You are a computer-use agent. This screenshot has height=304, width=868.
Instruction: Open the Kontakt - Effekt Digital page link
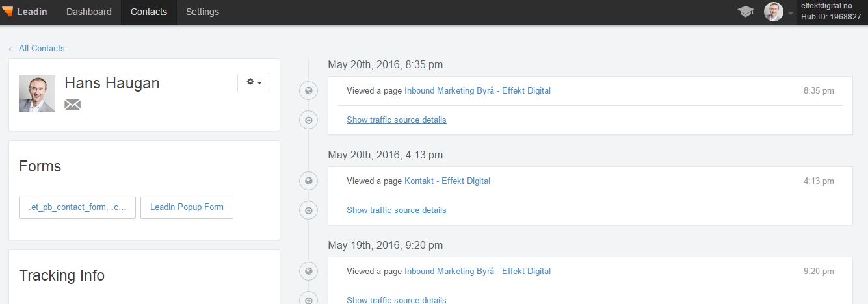click(447, 181)
